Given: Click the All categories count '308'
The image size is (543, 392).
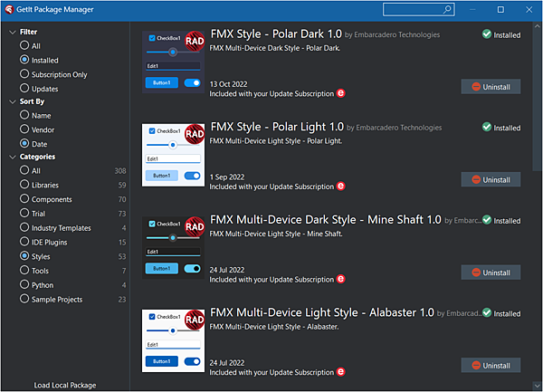Looking at the screenshot, I should point(120,171).
